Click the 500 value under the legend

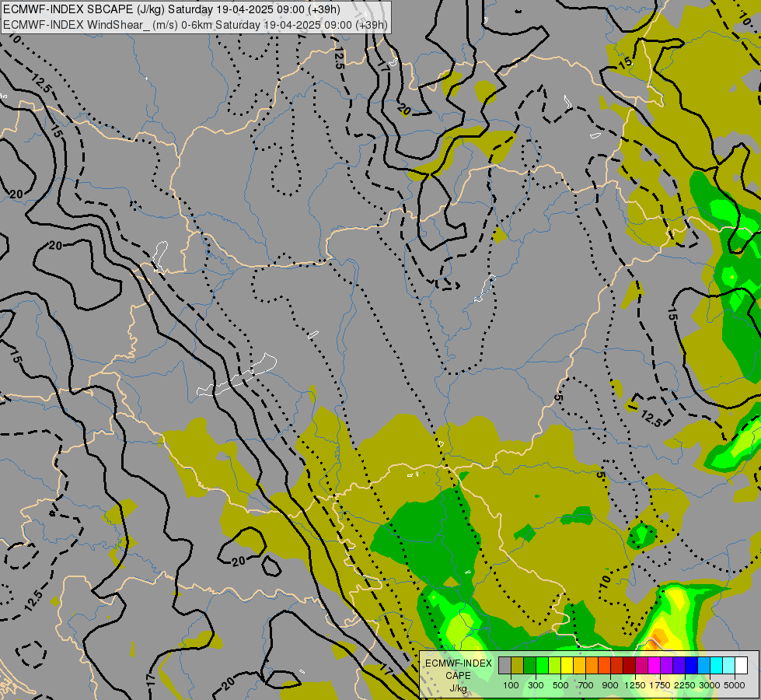(x=560, y=685)
